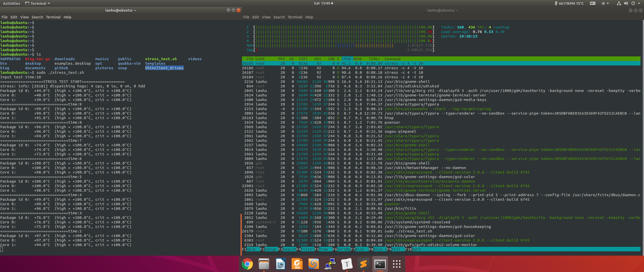Screen dimensions: 644x272
Task: Click htop F9 Kill button
Action: 396,249
